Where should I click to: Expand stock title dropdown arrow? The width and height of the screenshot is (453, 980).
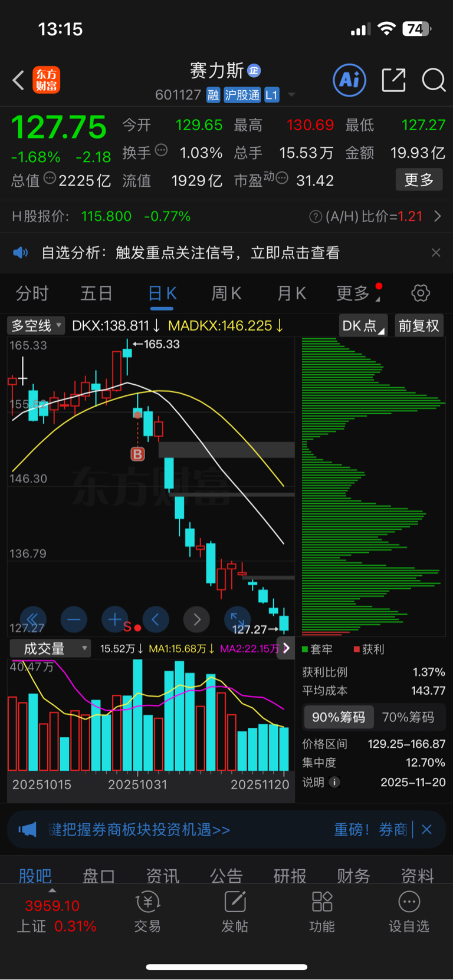coord(291,95)
